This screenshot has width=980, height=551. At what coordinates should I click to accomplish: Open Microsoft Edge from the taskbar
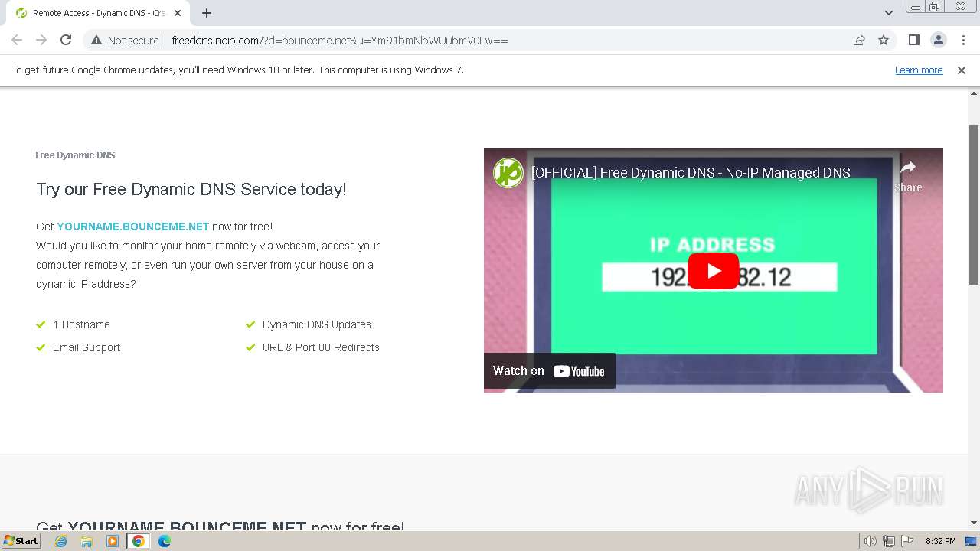pos(165,541)
